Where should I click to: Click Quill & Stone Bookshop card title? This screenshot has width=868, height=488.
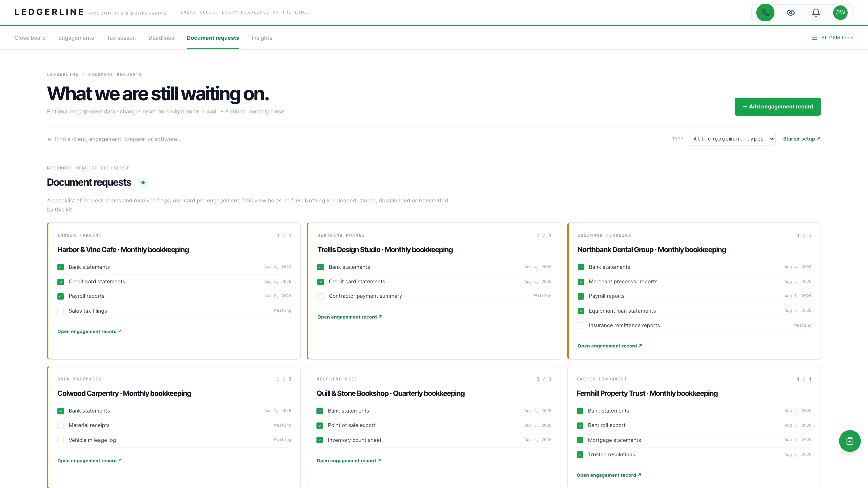tap(391, 393)
